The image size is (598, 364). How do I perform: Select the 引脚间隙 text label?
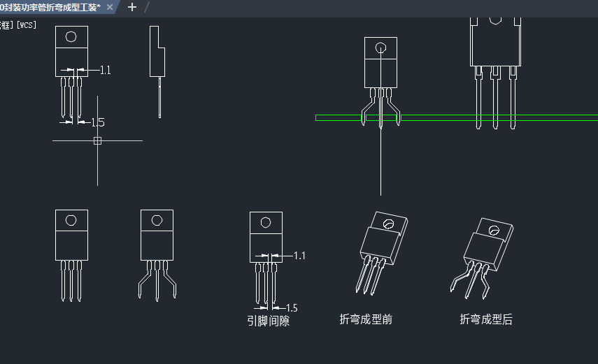(269, 321)
